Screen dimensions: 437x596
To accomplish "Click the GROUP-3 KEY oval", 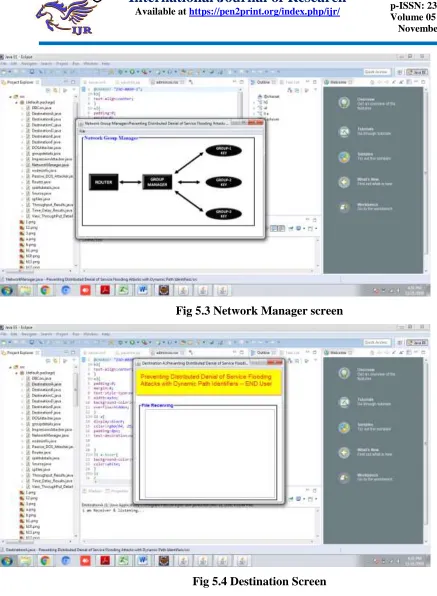I will [223, 214].
